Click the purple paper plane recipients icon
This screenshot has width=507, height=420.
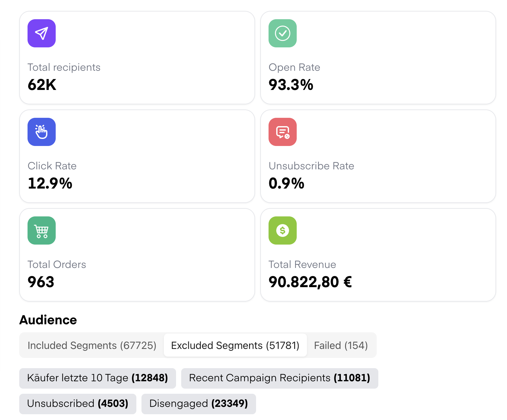click(x=42, y=33)
